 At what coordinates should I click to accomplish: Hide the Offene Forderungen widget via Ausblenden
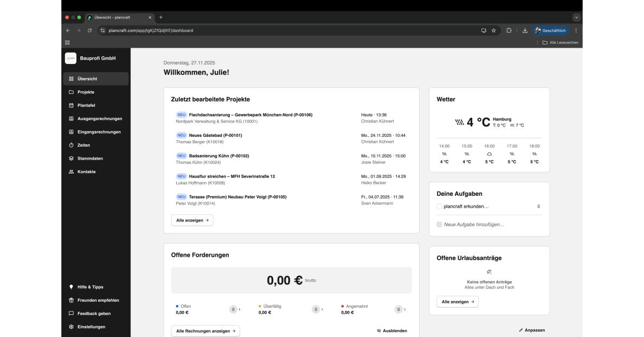(x=391, y=330)
